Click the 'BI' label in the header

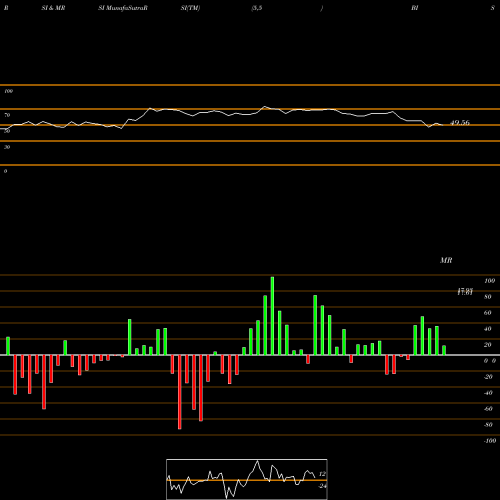click(415, 8)
